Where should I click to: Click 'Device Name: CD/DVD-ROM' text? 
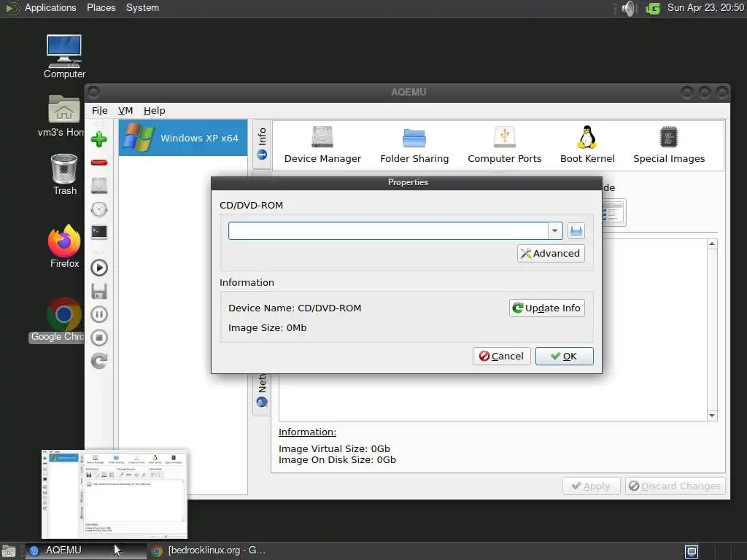coord(295,308)
